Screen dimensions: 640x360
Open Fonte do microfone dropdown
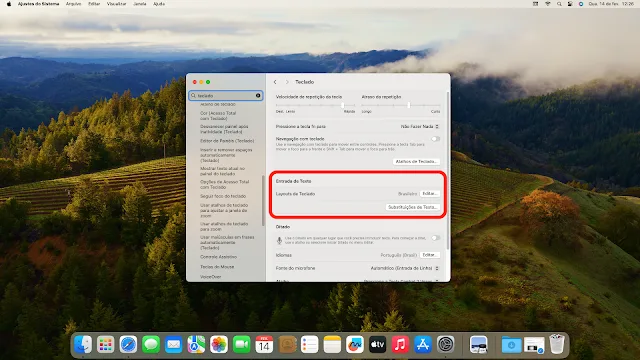404,268
